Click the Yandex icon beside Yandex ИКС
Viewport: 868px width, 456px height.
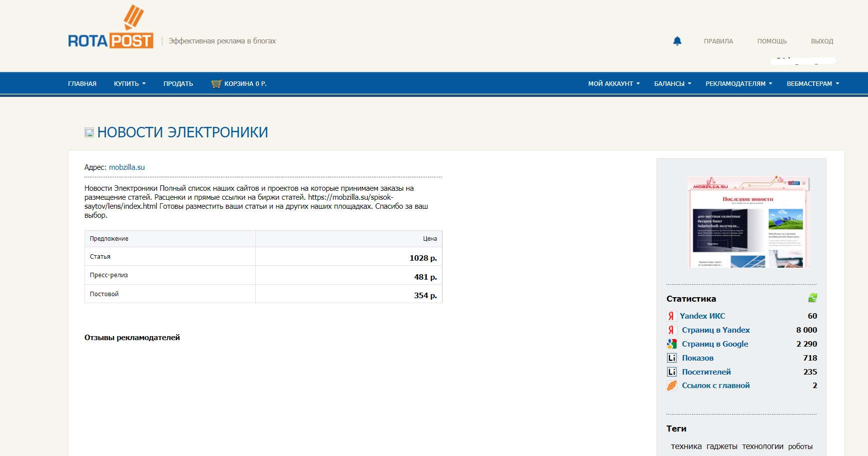click(x=671, y=316)
